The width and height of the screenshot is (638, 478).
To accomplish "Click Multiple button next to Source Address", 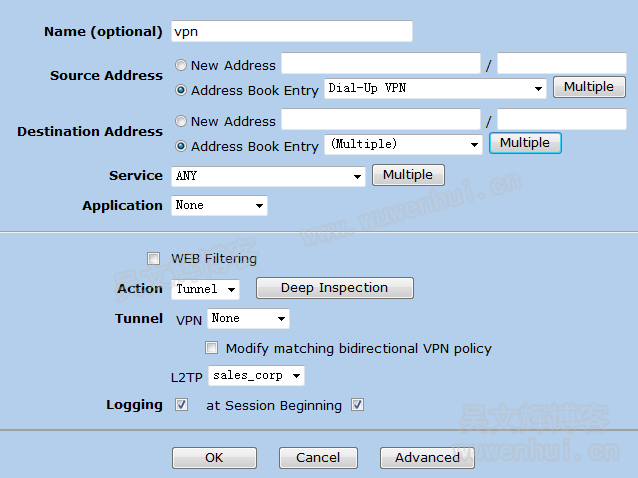I will click(x=588, y=87).
